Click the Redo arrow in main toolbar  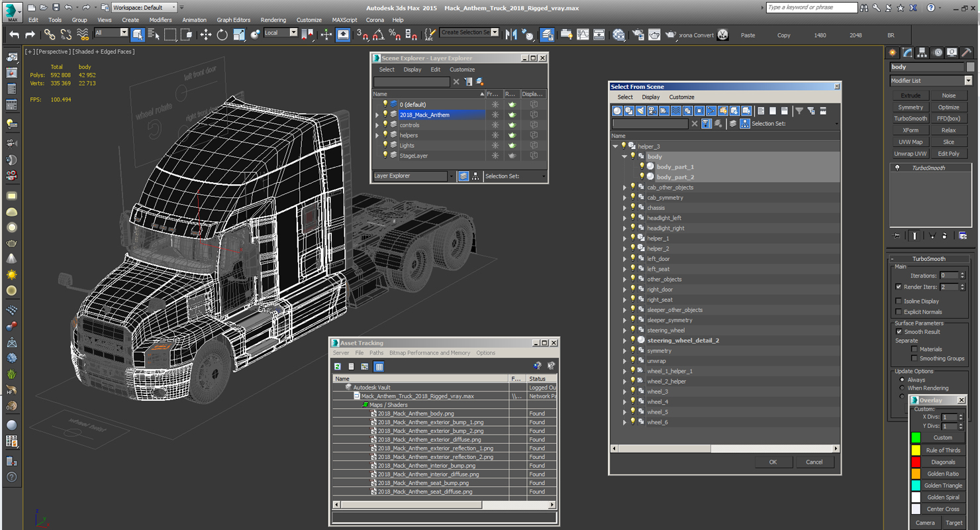tap(30, 34)
